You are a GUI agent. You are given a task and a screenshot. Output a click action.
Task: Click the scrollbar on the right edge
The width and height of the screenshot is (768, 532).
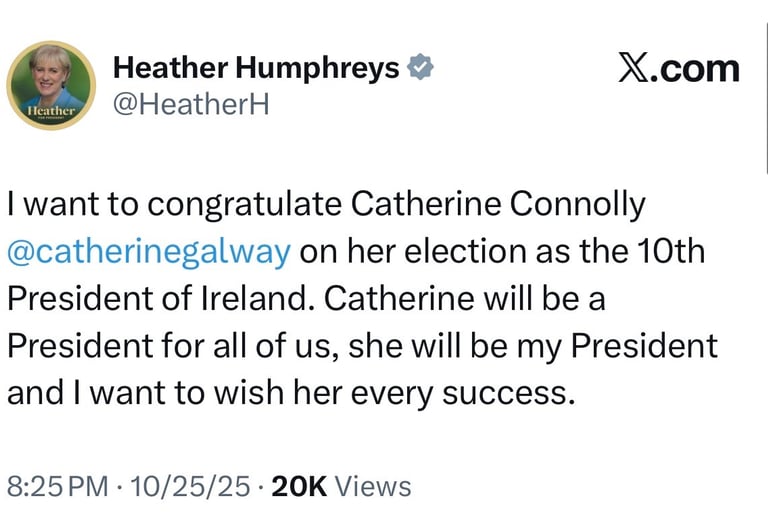pos(765,90)
